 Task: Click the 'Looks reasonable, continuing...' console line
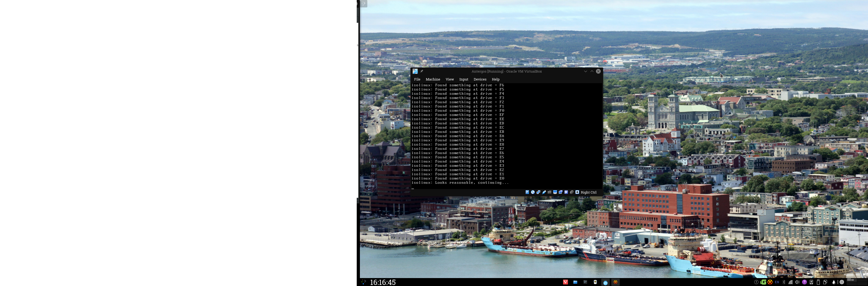tap(460, 183)
